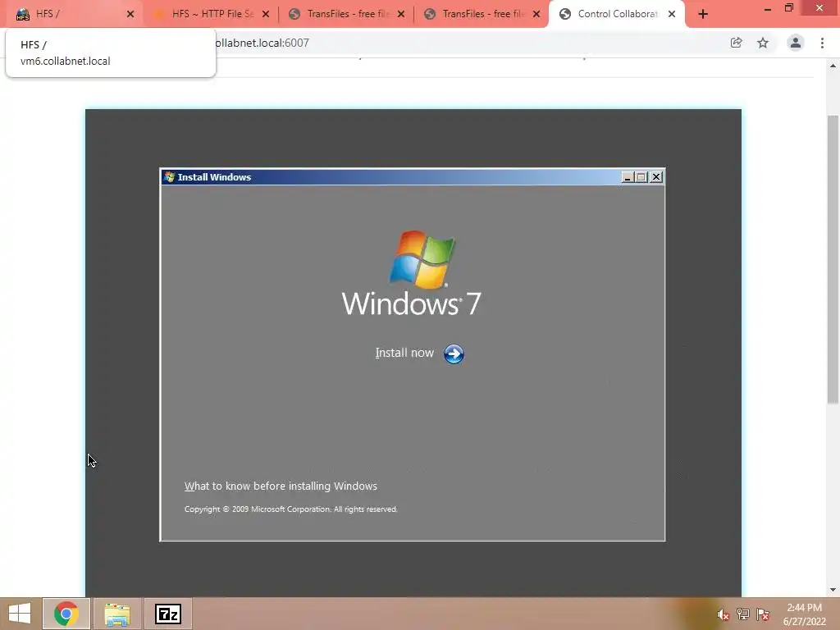Open 7-Zip from the taskbar
This screenshot has height=630, width=840.
tap(168, 614)
